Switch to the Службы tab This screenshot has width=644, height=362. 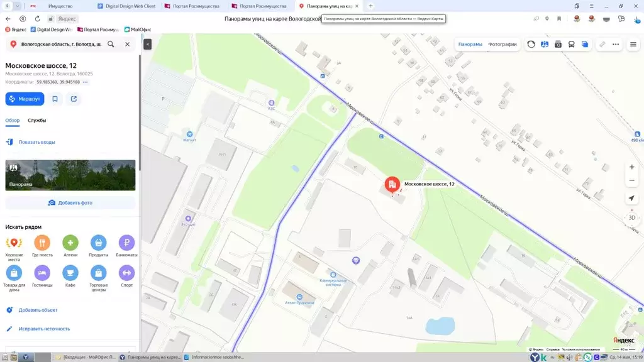click(37, 120)
